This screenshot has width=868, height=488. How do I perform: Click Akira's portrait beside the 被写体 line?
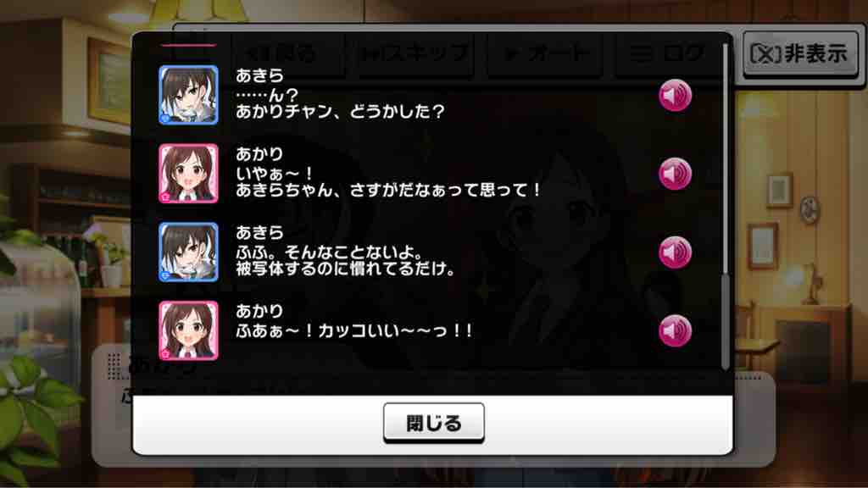point(188,252)
